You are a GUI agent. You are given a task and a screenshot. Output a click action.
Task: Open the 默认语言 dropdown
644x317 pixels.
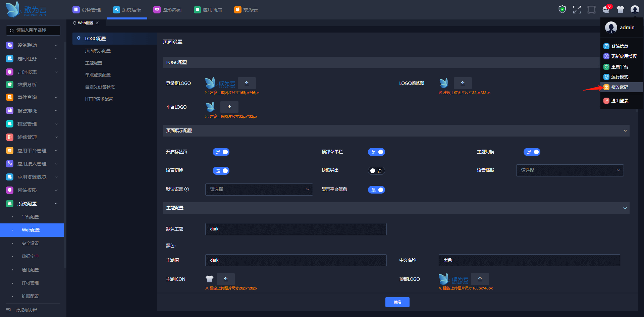coord(259,190)
